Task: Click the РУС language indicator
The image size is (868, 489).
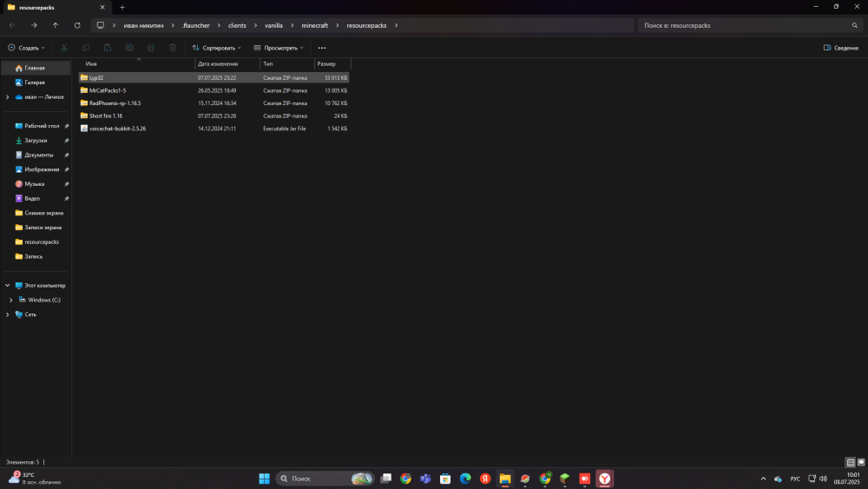Action: tap(795, 479)
